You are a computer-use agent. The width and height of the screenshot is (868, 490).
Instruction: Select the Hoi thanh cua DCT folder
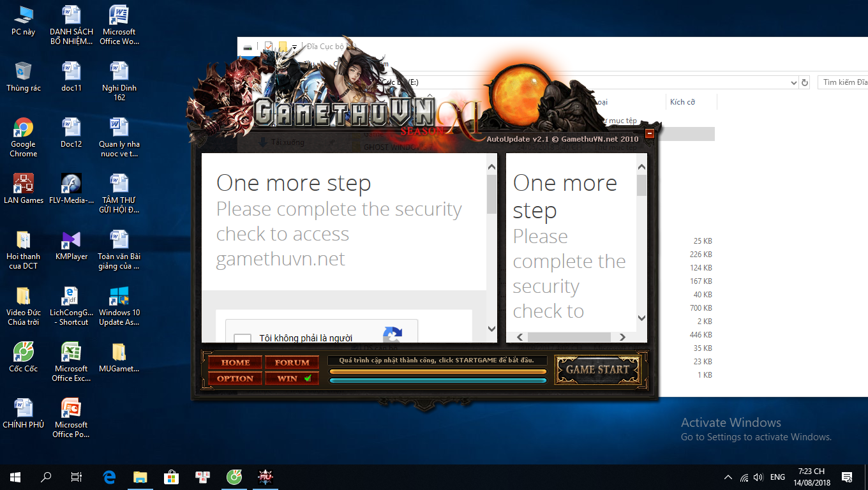click(24, 249)
